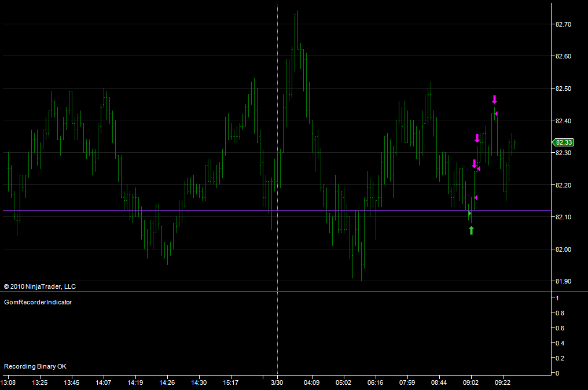This screenshot has height=390, width=588.
Task: Select the purple horizontal line at the 82.12 level
Action: tap(277, 211)
